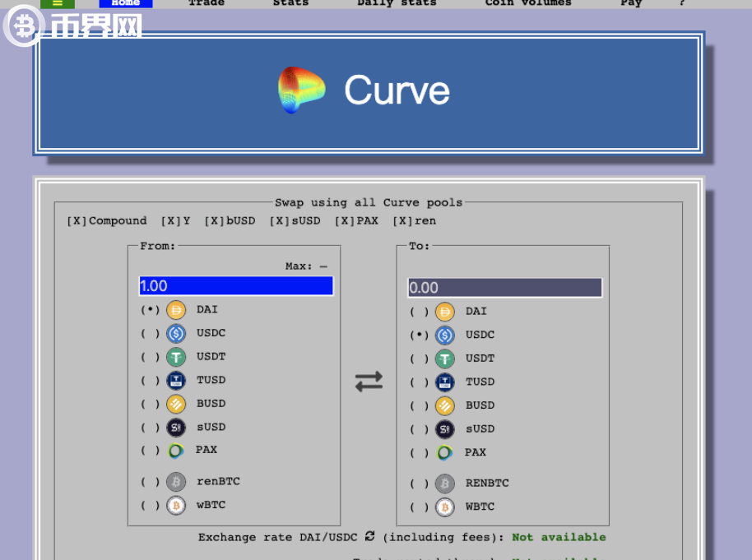Viewport: 752px width, 560px height.
Task: Click TUSD coin icon in To list
Action: click(x=445, y=382)
